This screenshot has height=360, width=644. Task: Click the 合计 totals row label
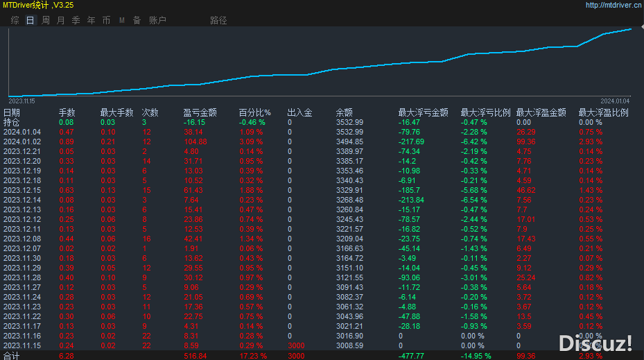(x=11, y=356)
